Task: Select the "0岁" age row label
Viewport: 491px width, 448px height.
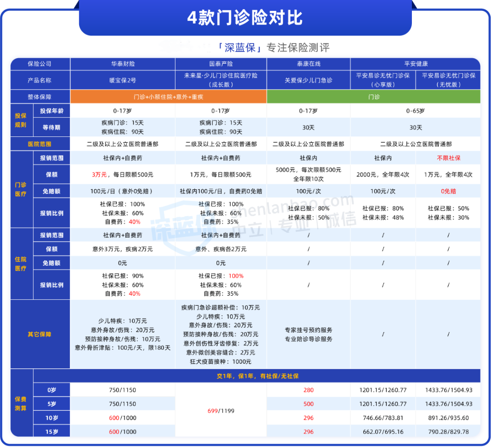Action: [x=52, y=390]
